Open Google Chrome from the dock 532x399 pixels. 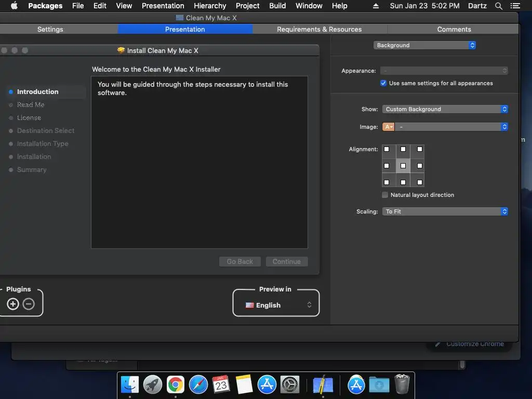tap(176, 385)
